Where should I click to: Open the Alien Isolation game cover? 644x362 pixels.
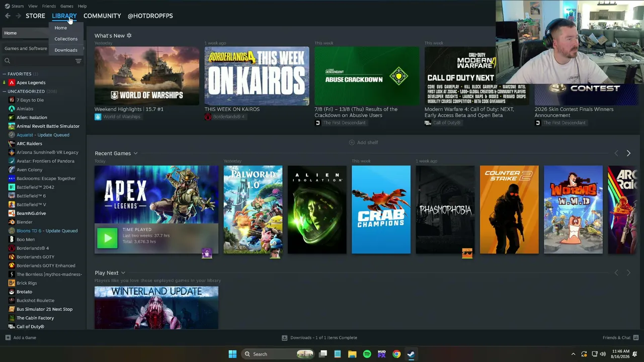pos(317,210)
